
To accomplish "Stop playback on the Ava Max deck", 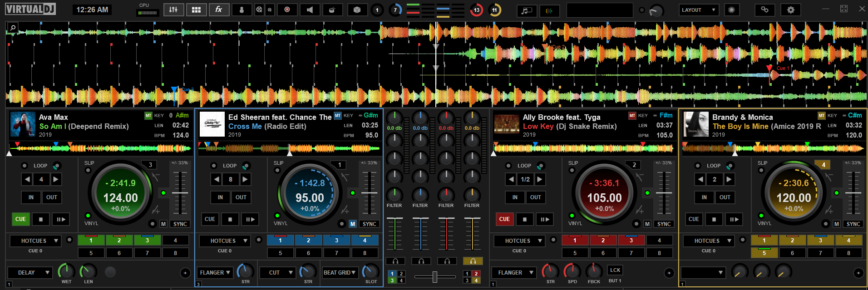I will coord(41,219).
